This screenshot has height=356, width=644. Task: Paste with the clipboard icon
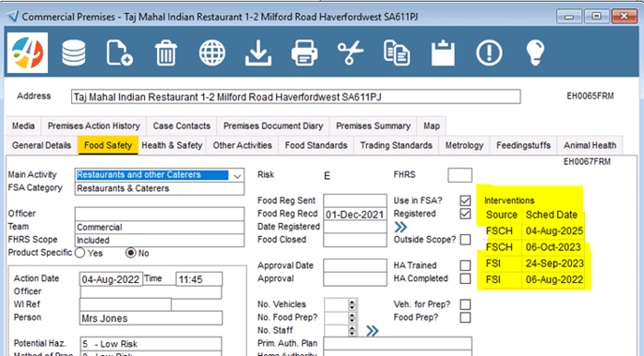pos(443,53)
